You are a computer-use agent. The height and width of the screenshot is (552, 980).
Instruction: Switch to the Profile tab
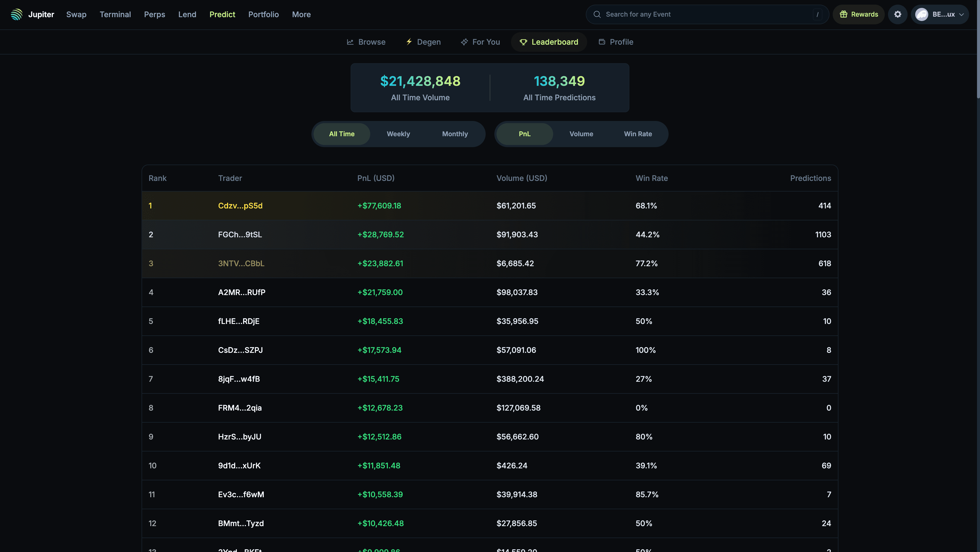(x=615, y=42)
